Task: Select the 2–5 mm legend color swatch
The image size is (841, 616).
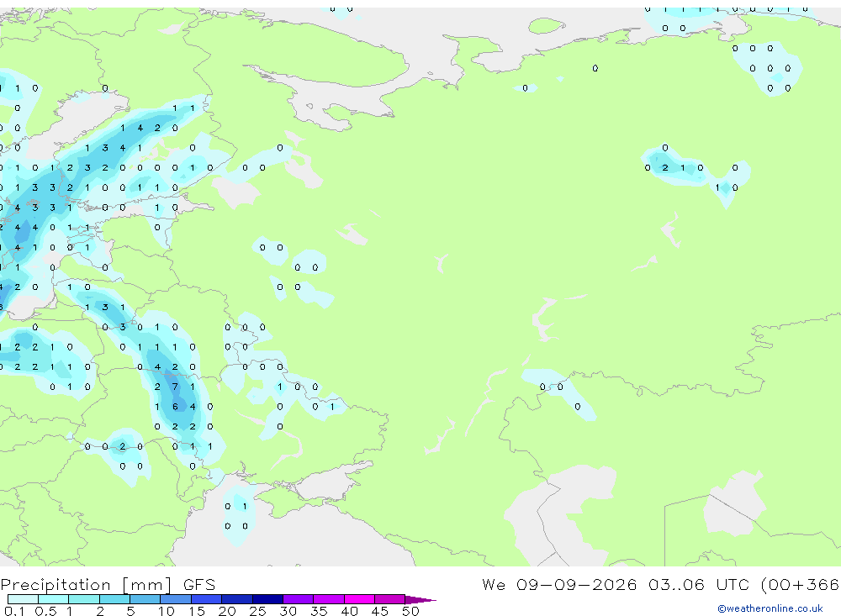Action: click(x=114, y=599)
